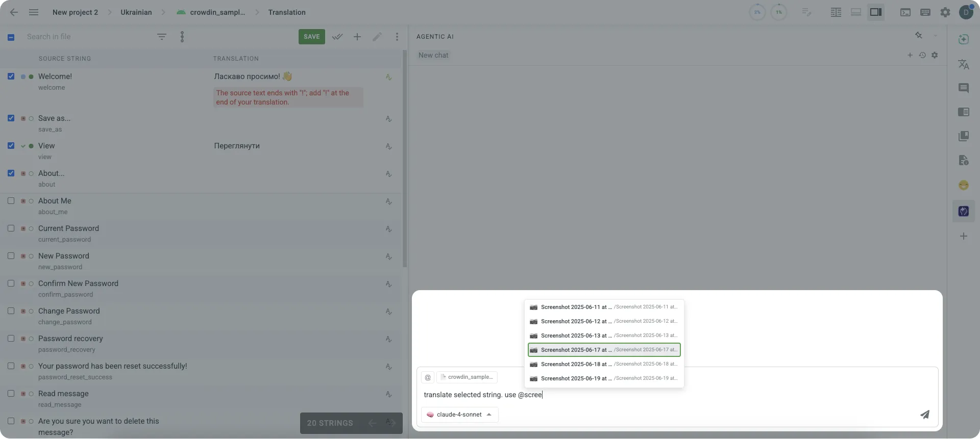Uncheck the View string checkbox

click(11, 145)
